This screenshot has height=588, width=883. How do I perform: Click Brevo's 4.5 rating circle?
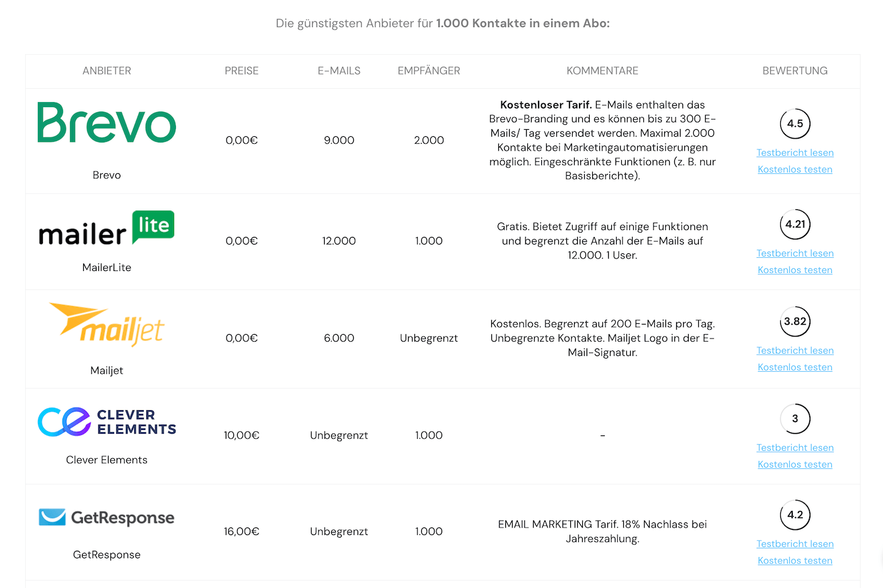pos(795,124)
